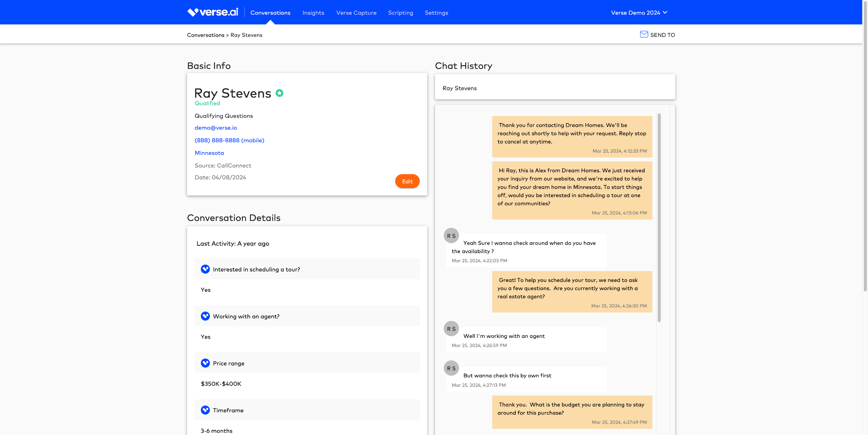Open Verse Demo 2024 account dropdown

[639, 13]
